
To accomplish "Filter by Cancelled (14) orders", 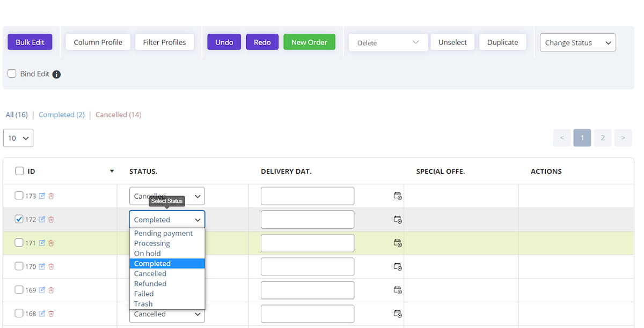I will point(119,115).
